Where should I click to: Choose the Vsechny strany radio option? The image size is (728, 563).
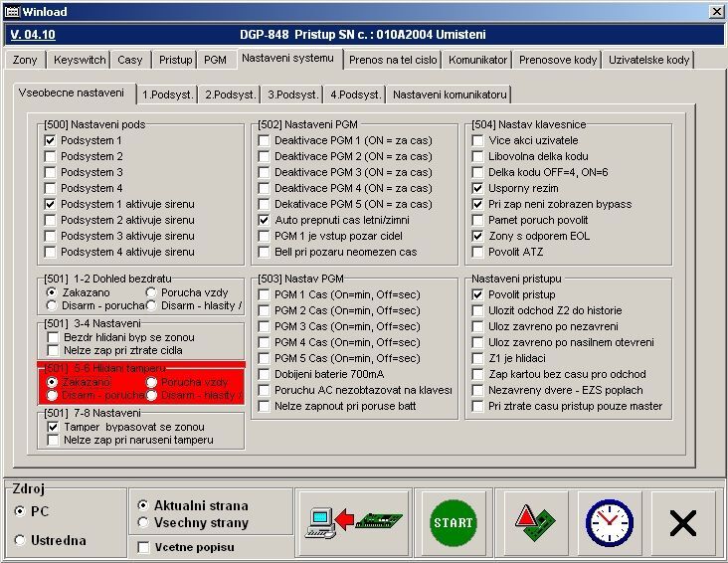144,521
